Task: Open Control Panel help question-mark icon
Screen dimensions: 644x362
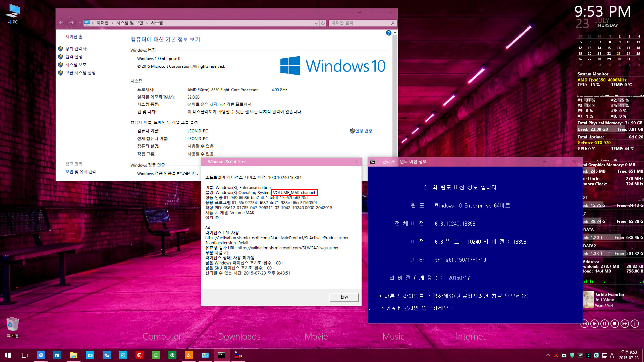Action: 388,33
